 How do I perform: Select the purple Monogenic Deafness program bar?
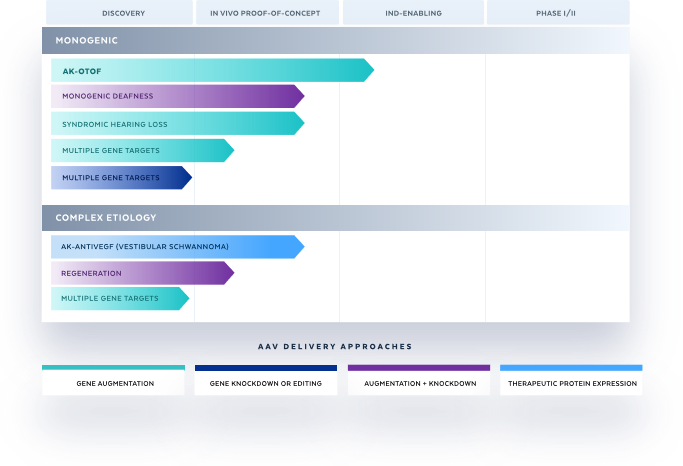point(177,96)
